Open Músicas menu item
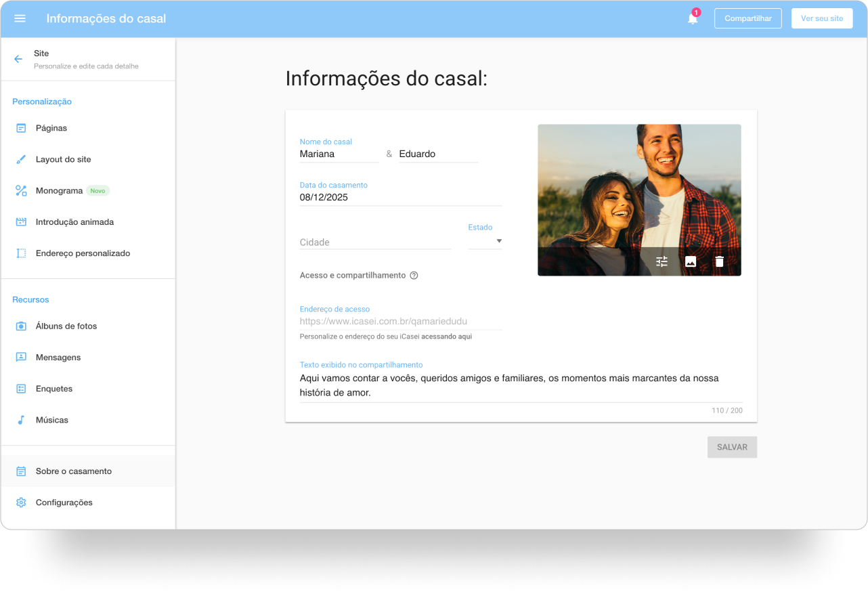This screenshot has height=598, width=868. point(88,420)
